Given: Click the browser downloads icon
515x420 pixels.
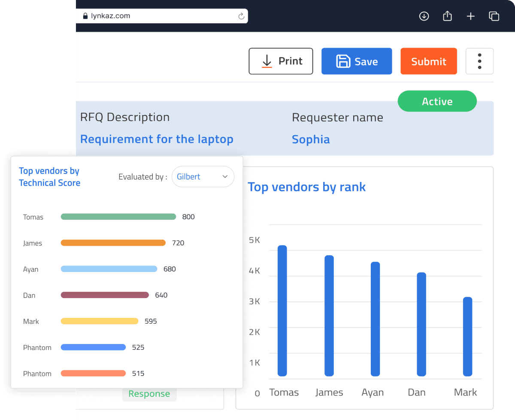Looking at the screenshot, I should coord(424,16).
